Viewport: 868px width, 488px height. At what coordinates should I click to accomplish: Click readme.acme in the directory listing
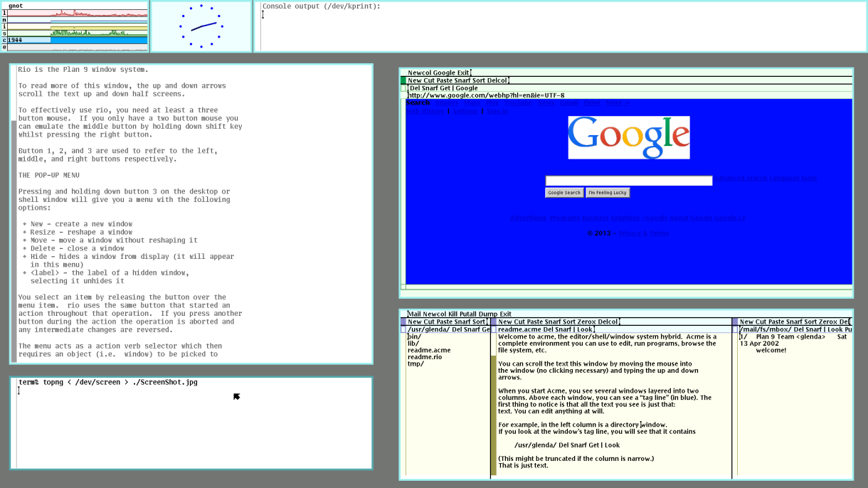[429, 350]
